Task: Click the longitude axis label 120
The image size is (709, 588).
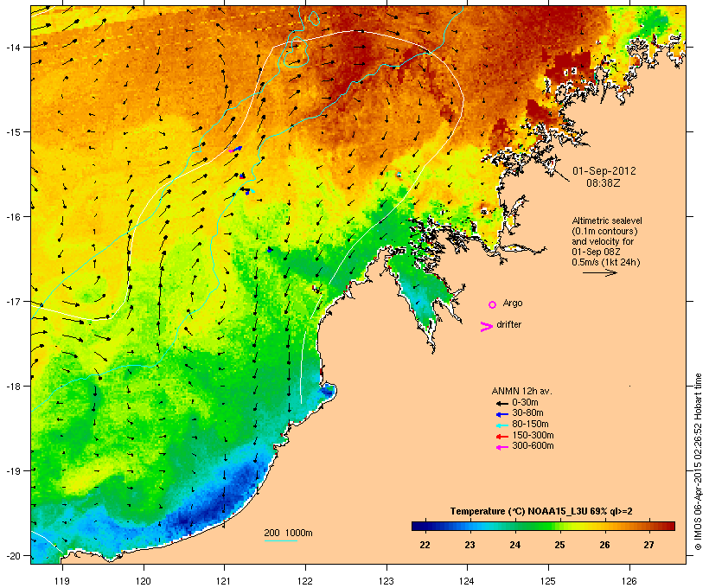Action: pyautogui.click(x=144, y=581)
